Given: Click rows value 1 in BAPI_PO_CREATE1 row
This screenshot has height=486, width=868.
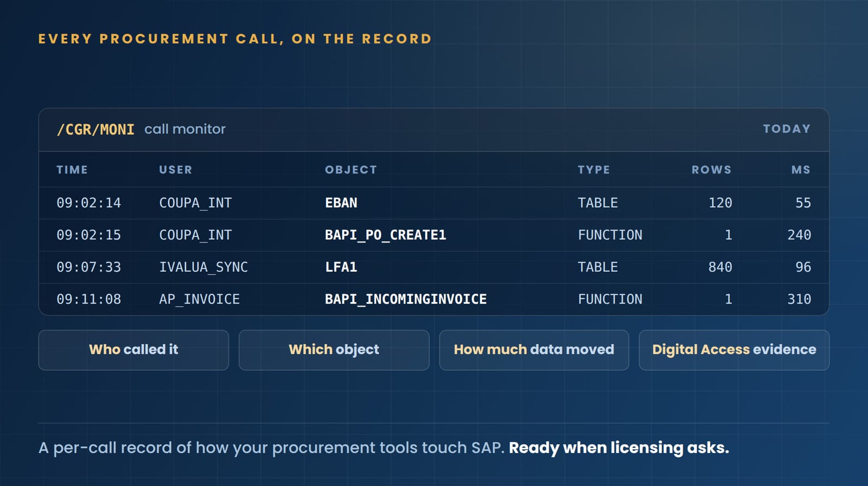Looking at the screenshot, I should [x=729, y=235].
